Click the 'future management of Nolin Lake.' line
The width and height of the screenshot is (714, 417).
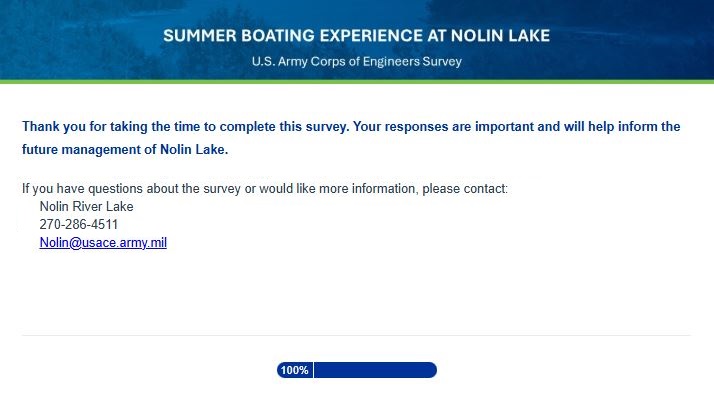[x=125, y=151]
